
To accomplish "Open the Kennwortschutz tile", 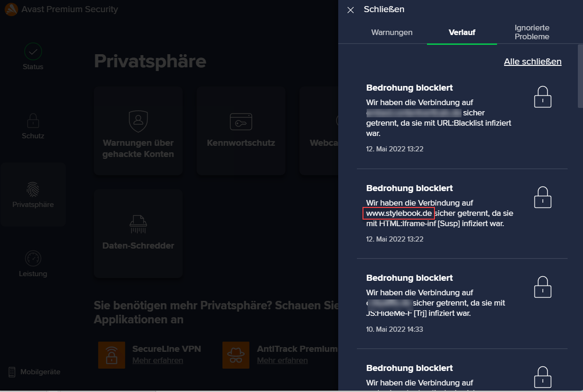I will pos(241,131).
